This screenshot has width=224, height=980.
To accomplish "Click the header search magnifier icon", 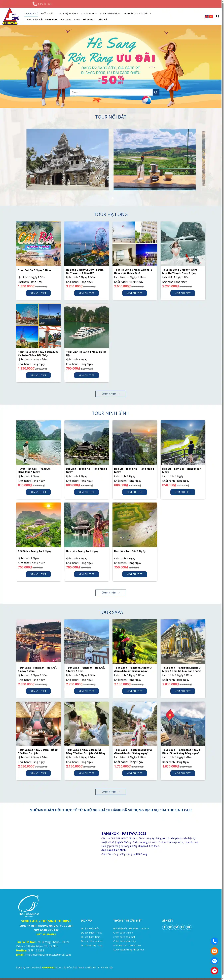I will point(218,16).
